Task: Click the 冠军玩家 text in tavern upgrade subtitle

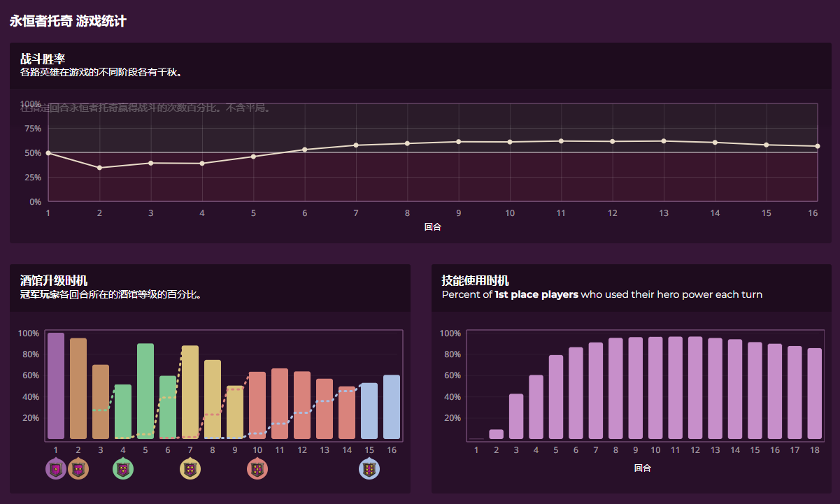Action: pos(40,294)
